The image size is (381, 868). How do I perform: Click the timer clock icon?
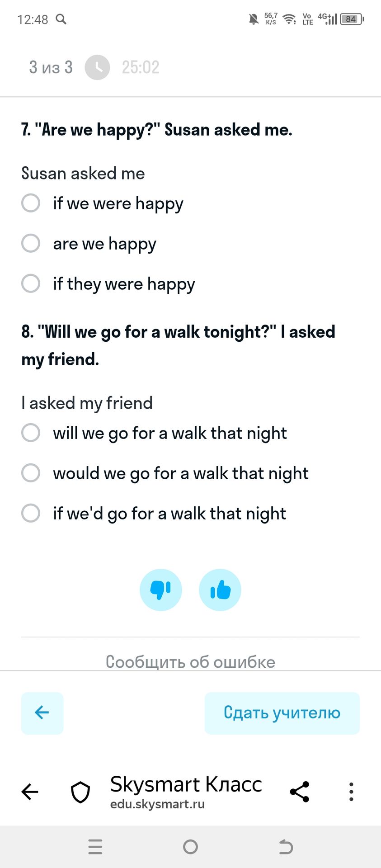point(98,67)
